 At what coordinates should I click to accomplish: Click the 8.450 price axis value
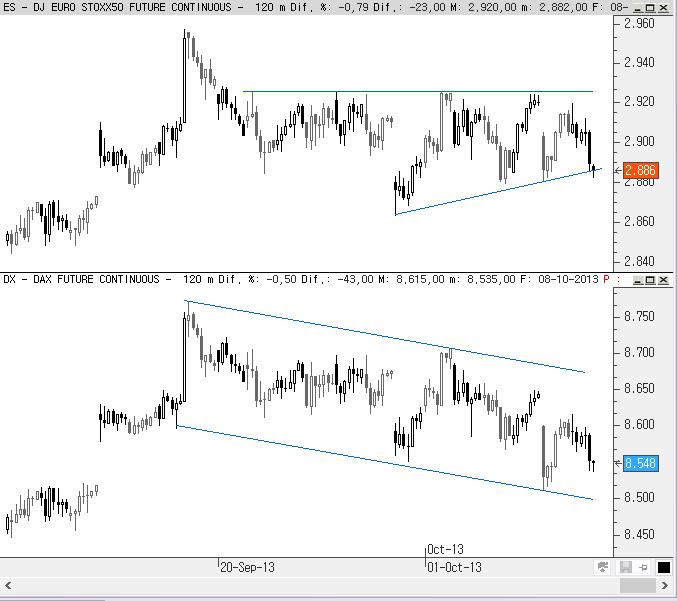[639, 535]
